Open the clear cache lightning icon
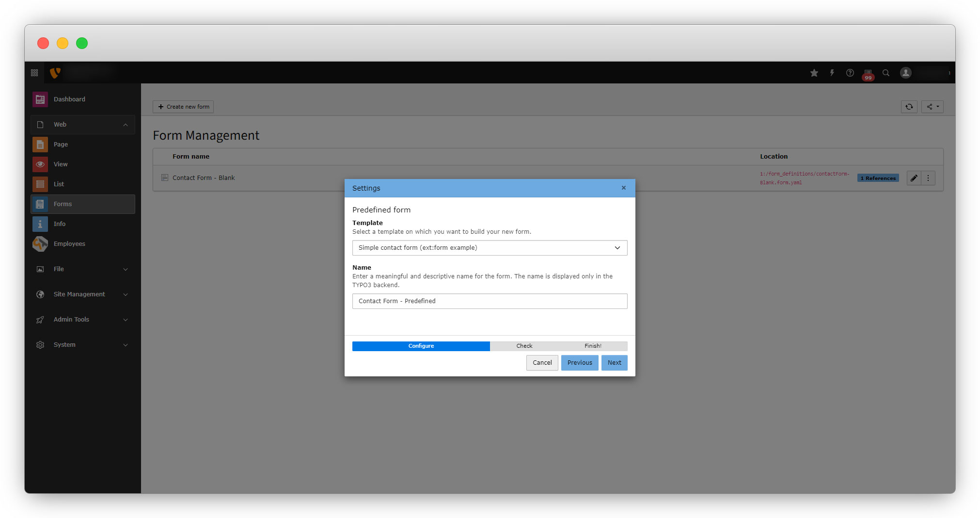Screen dimensions: 980x518 point(832,73)
